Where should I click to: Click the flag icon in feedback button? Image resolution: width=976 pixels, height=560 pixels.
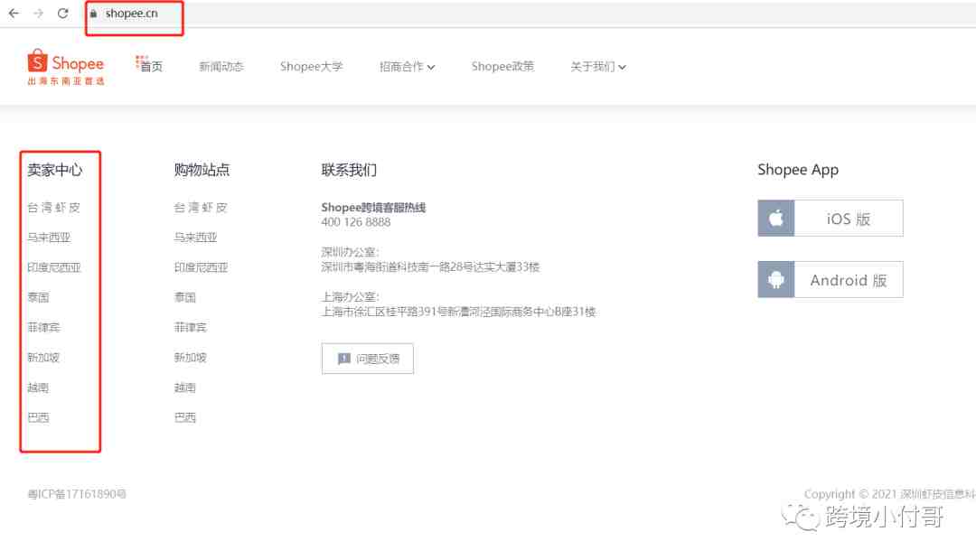click(343, 359)
